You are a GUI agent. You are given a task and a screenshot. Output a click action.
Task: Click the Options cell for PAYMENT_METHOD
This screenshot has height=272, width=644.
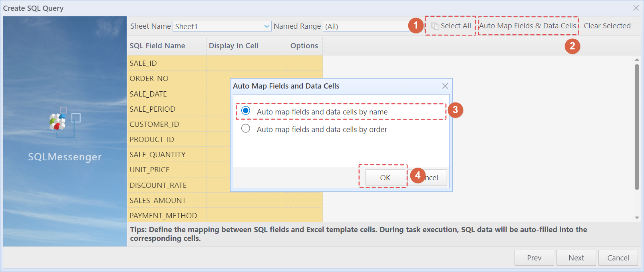(304, 215)
